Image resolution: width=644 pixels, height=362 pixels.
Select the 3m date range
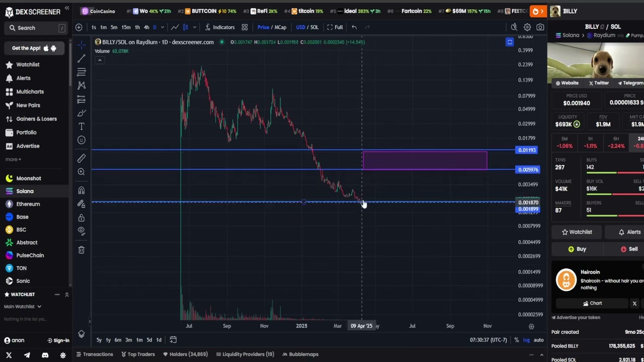click(x=129, y=340)
